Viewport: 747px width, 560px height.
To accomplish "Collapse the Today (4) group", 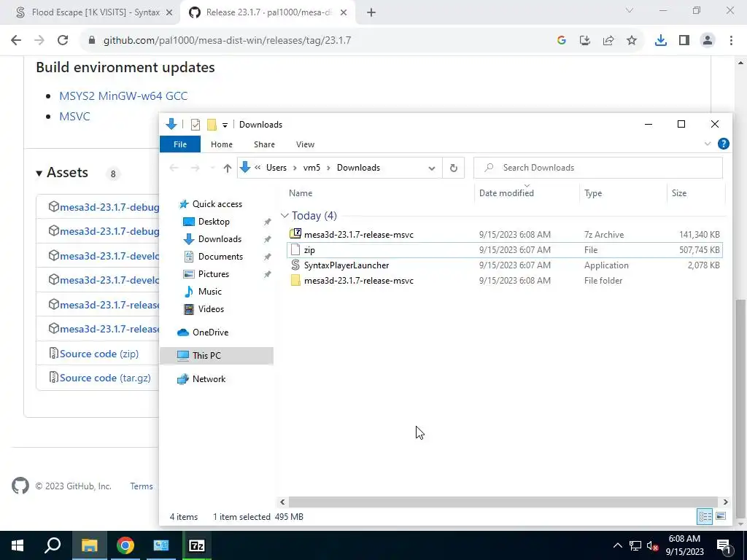I will pyautogui.click(x=285, y=216).
